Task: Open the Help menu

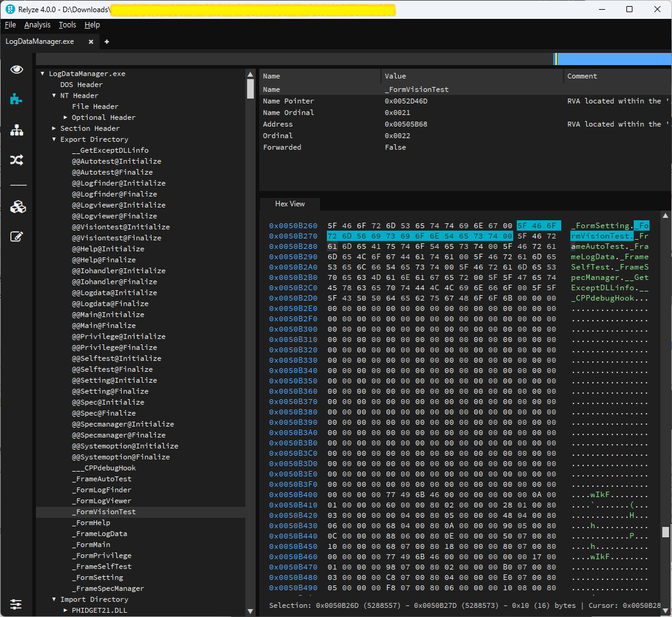Action: click(x=92, y=25)
